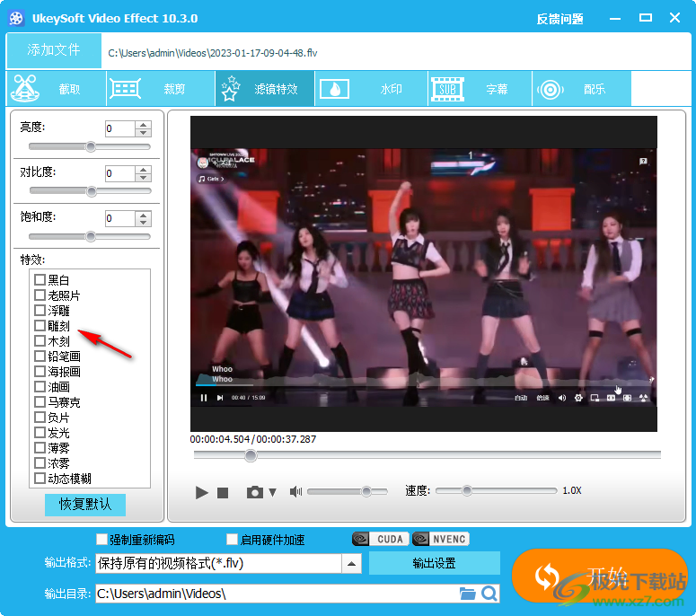Stop the video playback
This screenshot has height=616, width=696.
(x=223, y=493)
